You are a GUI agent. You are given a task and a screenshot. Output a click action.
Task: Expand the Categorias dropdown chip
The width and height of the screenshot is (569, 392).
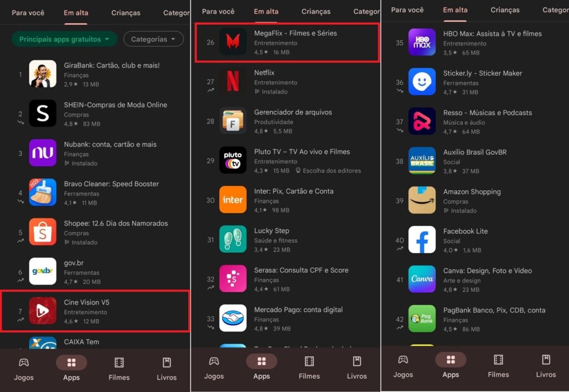coord(153,39)
